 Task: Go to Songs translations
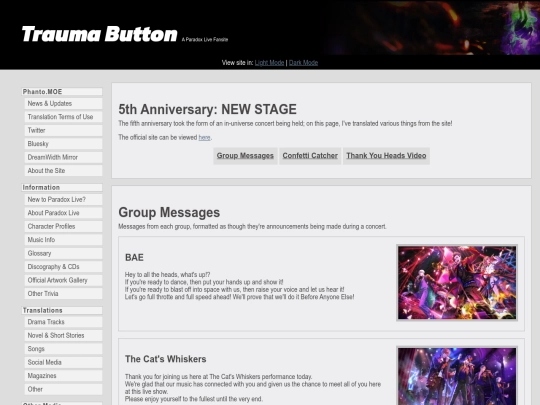63,349
